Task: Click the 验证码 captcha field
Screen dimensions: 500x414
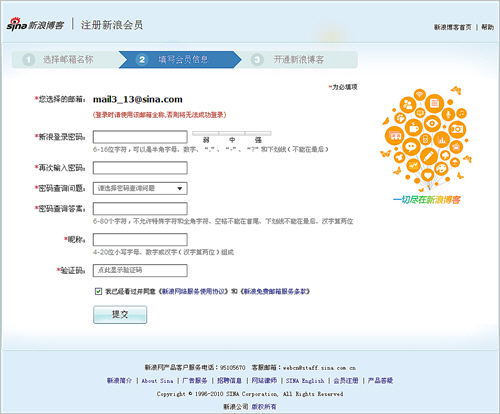Action: [x=140, y=270]
